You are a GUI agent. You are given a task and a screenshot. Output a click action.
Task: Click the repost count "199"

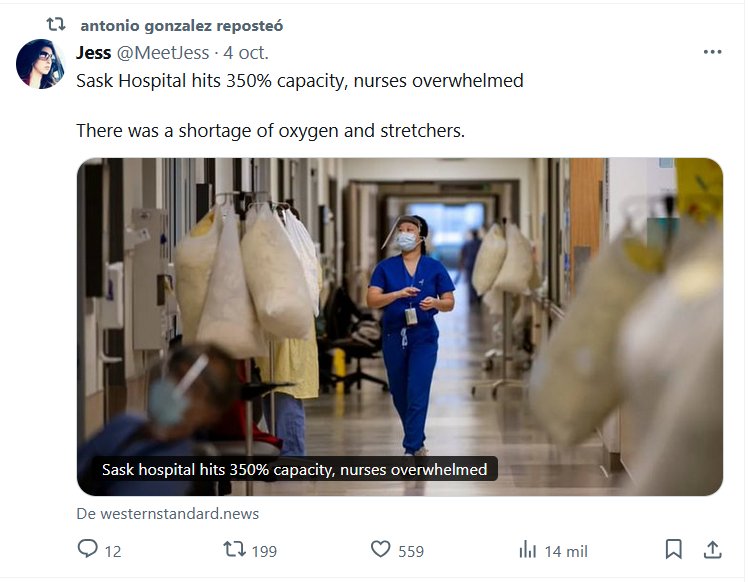pyautogui.click(x=264, y=551)
